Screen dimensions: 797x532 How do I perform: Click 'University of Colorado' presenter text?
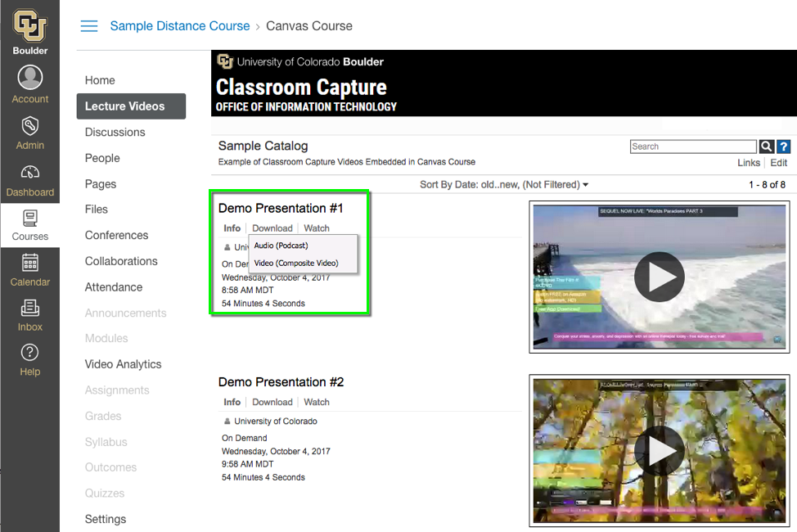point(276,422)
